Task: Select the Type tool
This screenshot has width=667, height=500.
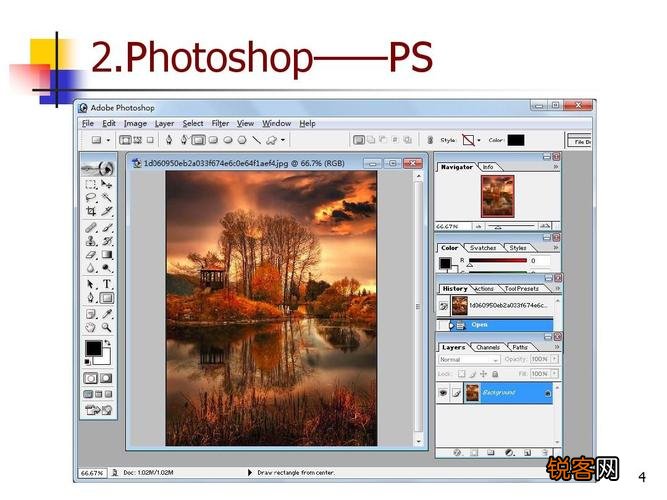Action: point(107,284)
